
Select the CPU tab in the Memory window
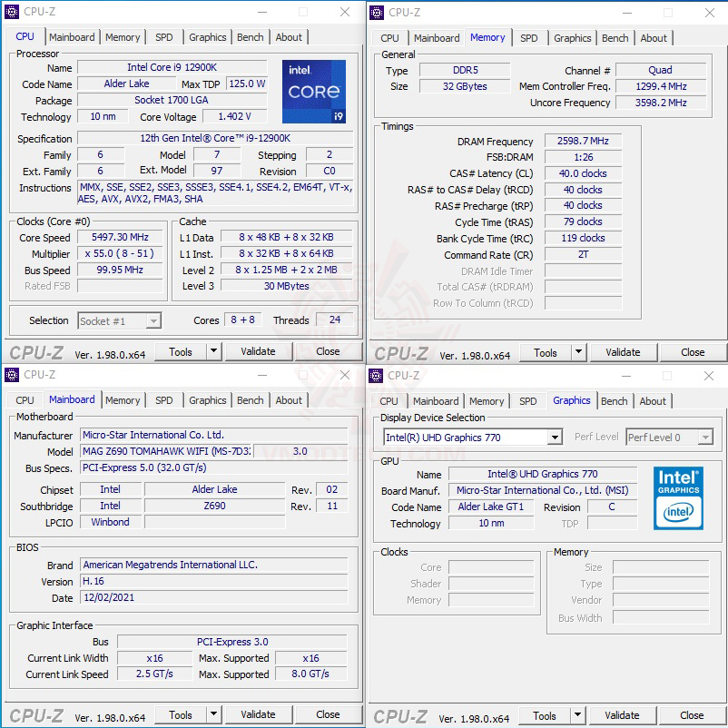(389, 38)
